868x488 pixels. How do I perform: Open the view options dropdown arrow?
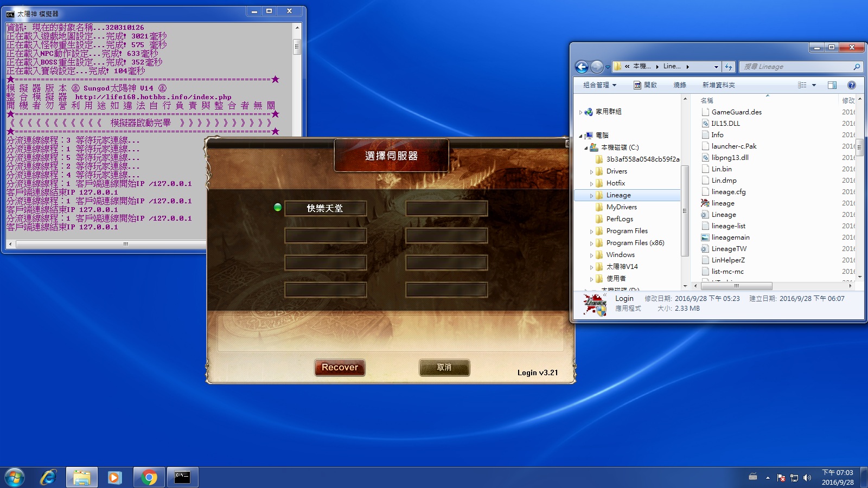(x=814, y=85)
